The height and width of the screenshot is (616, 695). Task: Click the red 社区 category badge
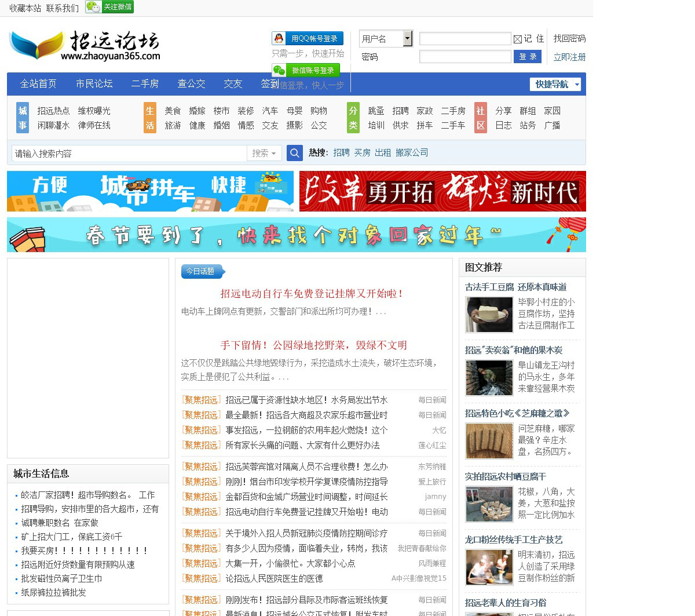(481, 118)
